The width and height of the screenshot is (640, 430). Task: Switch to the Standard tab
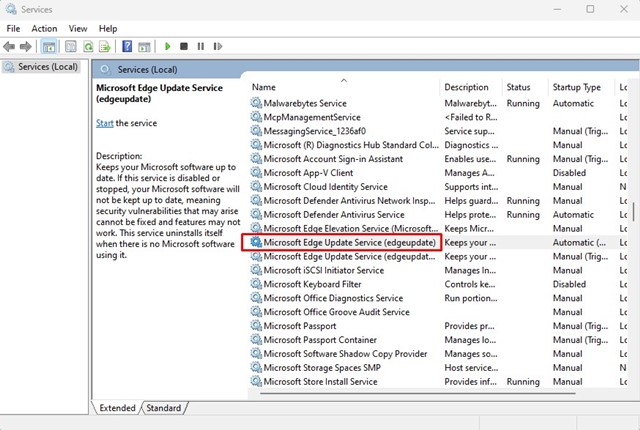[x=163, y=408]
